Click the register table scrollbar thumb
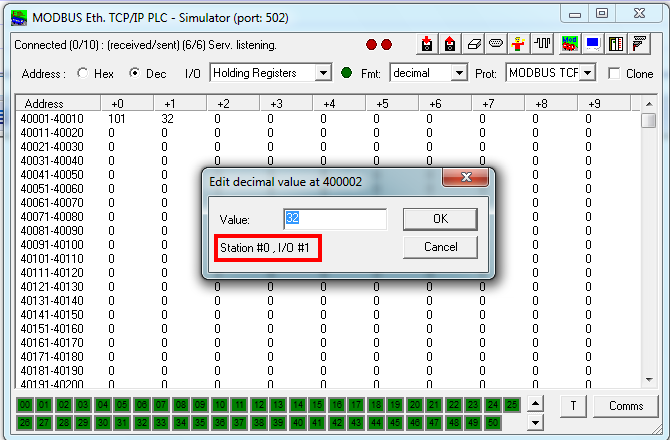The image size is (670, 440). click(649, 120)
